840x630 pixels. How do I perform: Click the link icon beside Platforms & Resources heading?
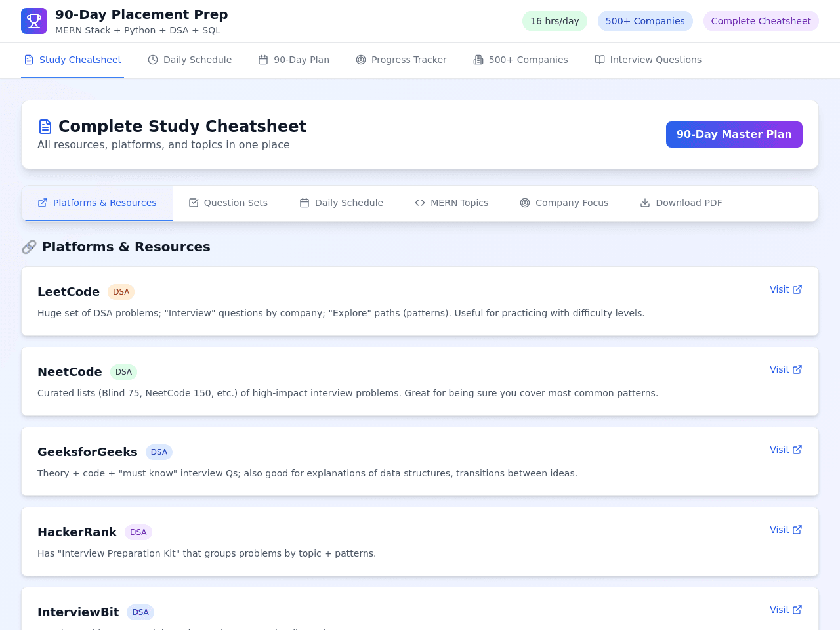click(29, 247)
